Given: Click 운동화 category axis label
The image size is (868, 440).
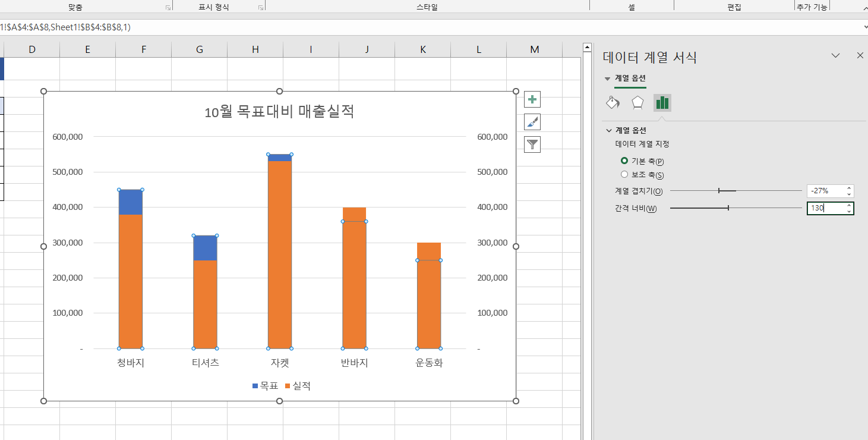Looking at the screenshot, I should pyautogui.click(x=429, y=363).
